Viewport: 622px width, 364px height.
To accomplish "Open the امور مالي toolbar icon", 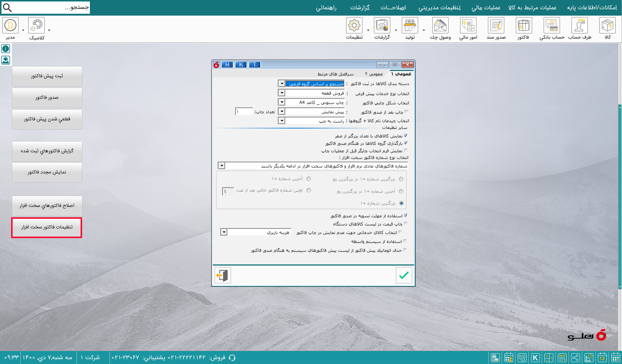I will pos(468,26).
